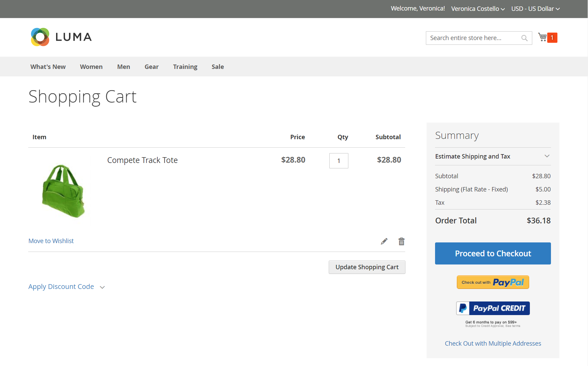Screen dimensions: 588x366
Task: Click Move to Wishlist link
Action: point(51,241)
